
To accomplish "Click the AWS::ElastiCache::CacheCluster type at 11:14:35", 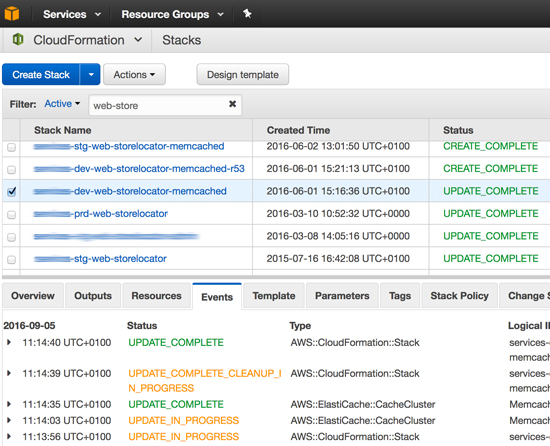I will tap(363, 404).
